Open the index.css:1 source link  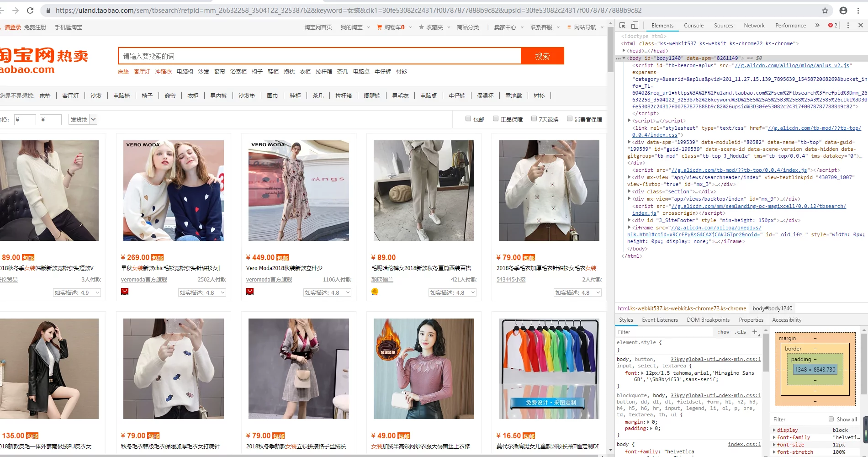[744, 444]
